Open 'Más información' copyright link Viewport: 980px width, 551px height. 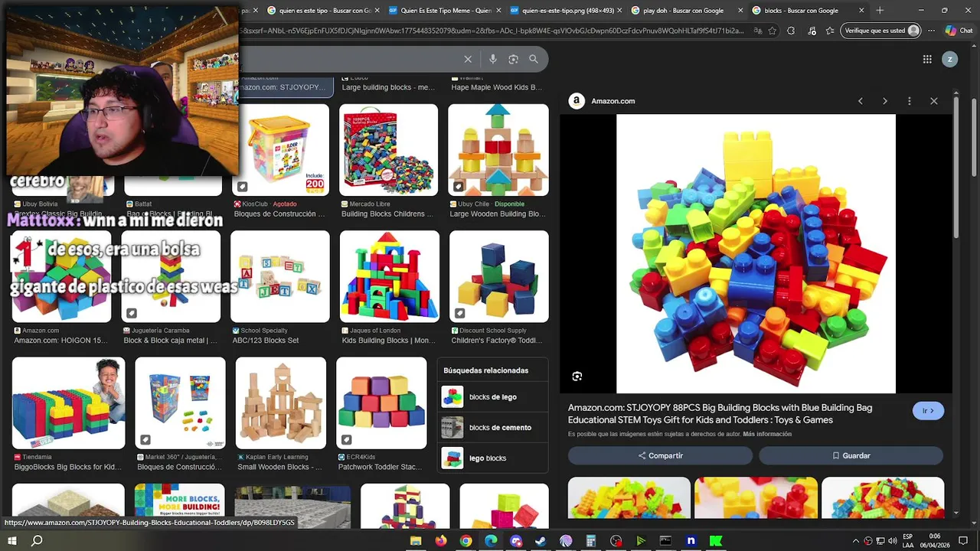(x=767, y=434)
